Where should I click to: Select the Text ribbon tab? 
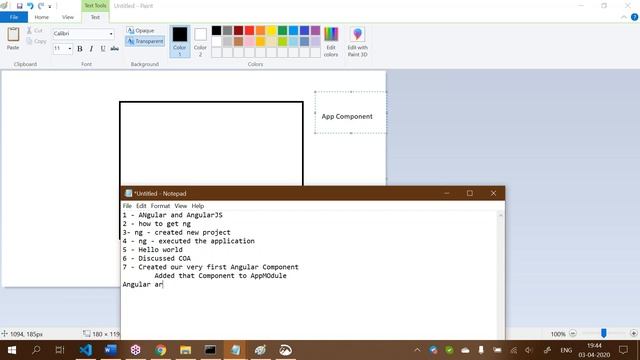95,17
